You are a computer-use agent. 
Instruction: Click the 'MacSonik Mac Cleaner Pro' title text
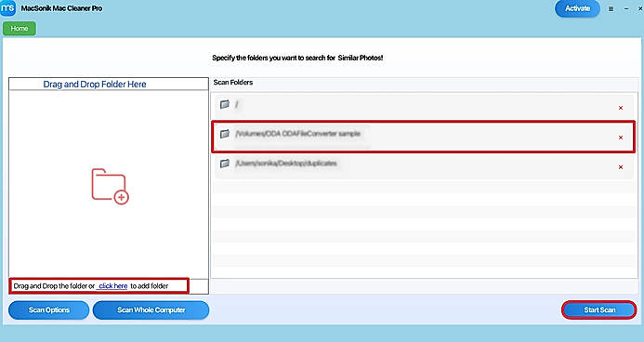[61, 8]
